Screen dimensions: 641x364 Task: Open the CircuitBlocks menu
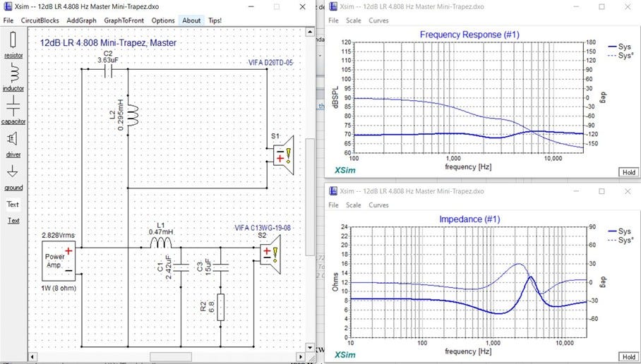[x=40, y=20]
